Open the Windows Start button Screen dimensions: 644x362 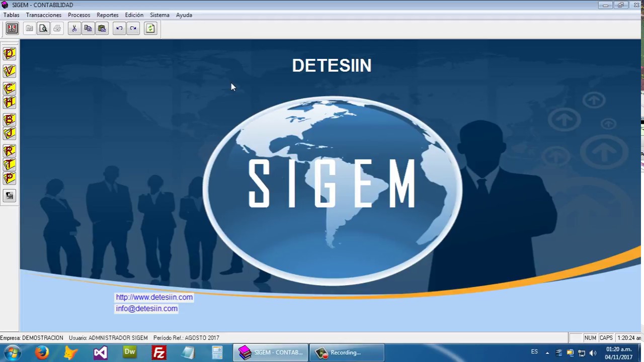pos(12,352)
